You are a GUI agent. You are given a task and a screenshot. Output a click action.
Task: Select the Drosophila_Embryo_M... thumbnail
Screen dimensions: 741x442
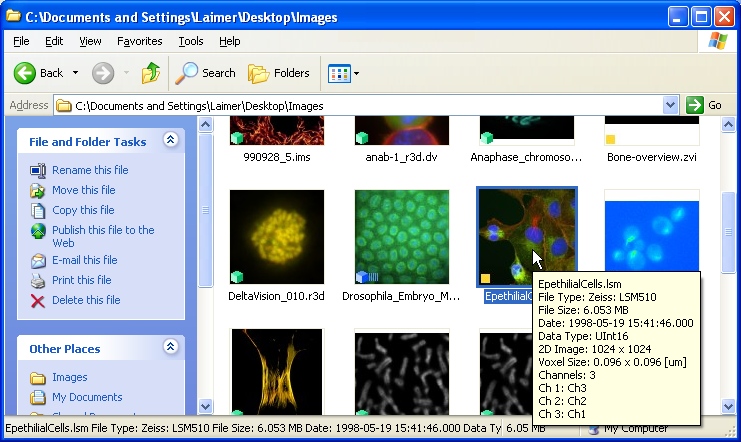[402, 237]
